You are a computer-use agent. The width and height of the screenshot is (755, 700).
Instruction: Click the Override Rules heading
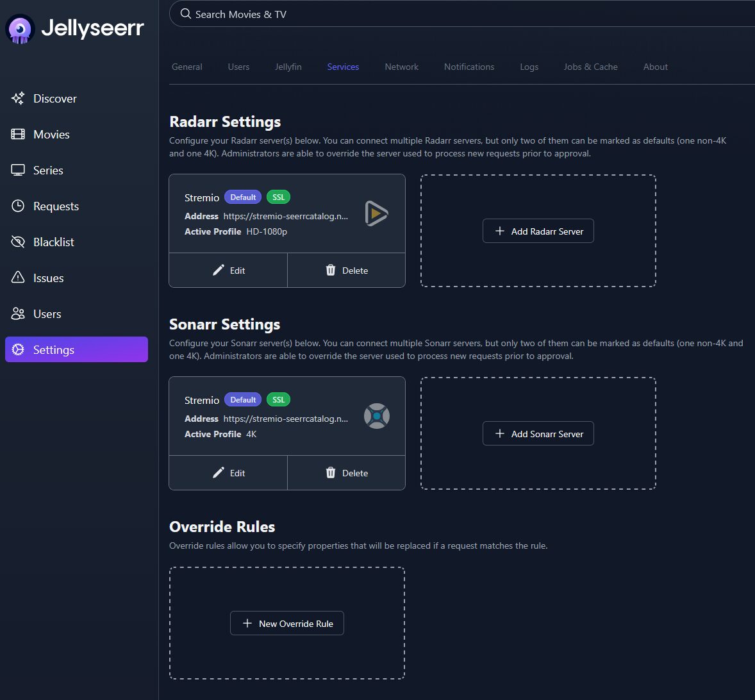[x=222, y=527]
